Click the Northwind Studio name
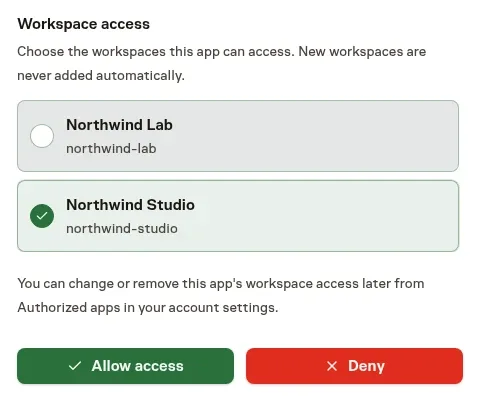The image size is (480, 415). pyautogui.click(x=130, y=205)
